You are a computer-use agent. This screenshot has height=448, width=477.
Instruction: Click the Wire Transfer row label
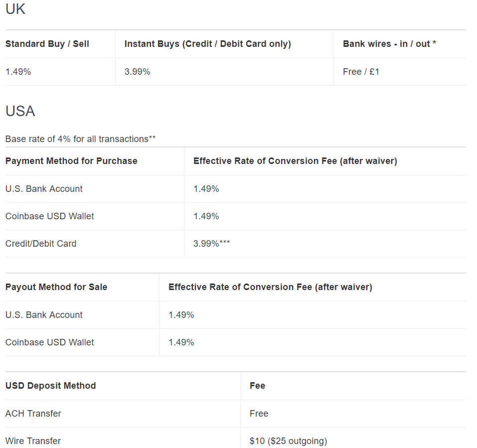click(33, 441)
